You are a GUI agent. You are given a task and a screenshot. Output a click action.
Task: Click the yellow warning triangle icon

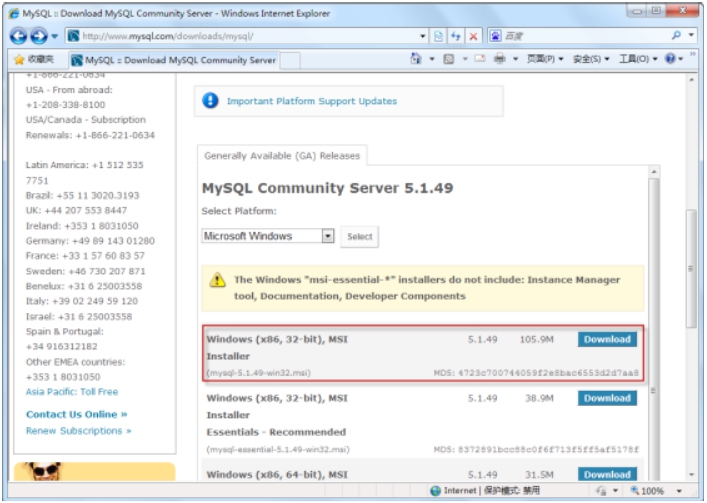point(217,280)
